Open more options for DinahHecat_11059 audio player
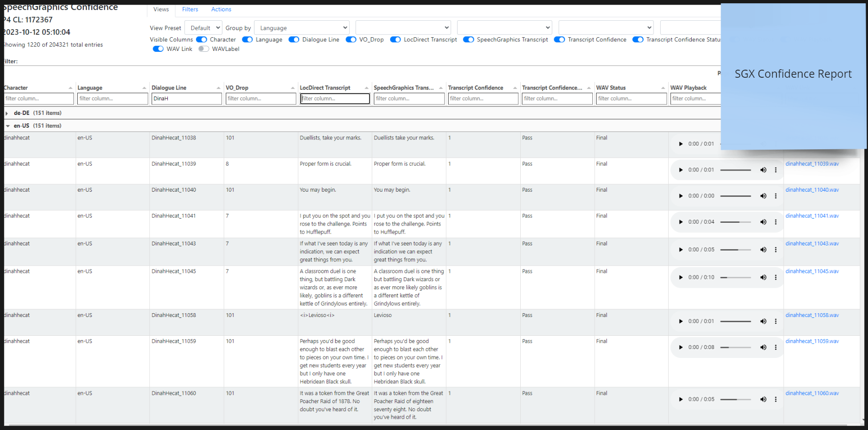Image resolution: width=868 pixels, height=430 pixels. (776, 347)
